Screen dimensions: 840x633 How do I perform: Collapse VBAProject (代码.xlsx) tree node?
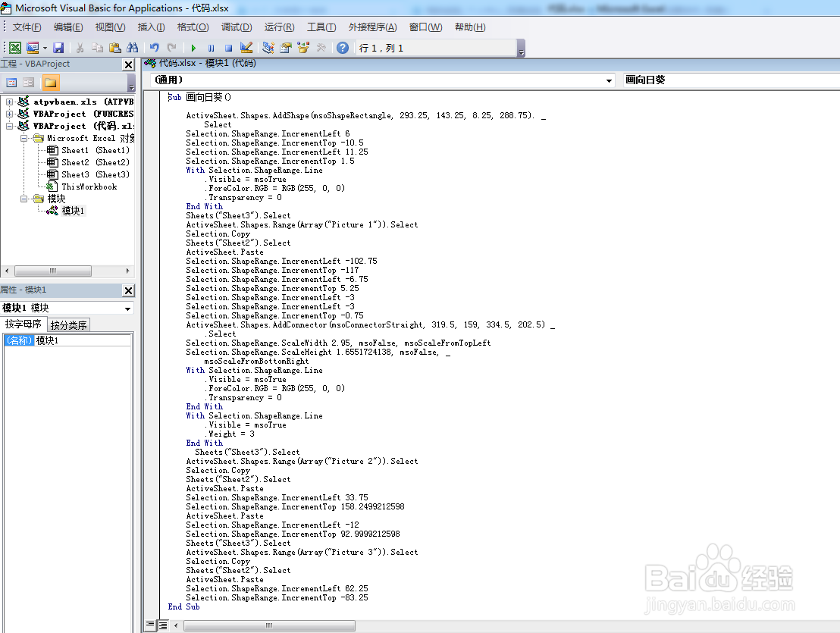(x=9, y=126)
